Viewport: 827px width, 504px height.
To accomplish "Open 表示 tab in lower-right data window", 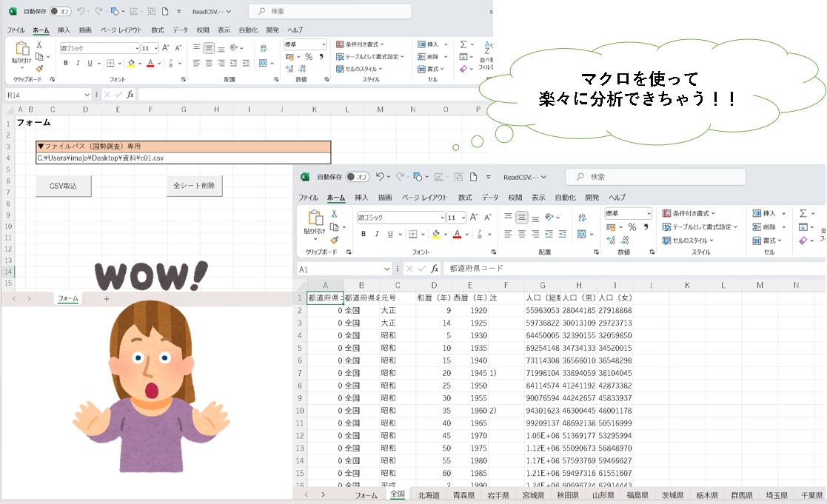I will click(538, 197).
